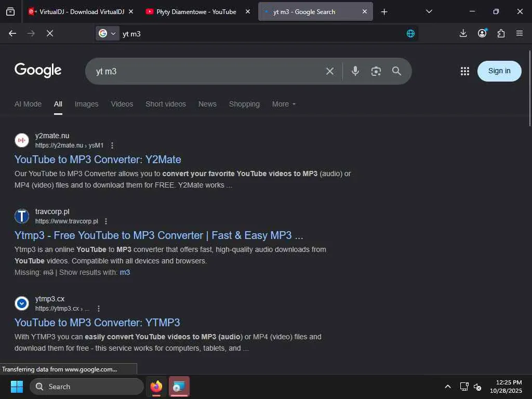Show Short videos results
The height and width of the screenshot is (399, 532).
click(x=166, y=104)
